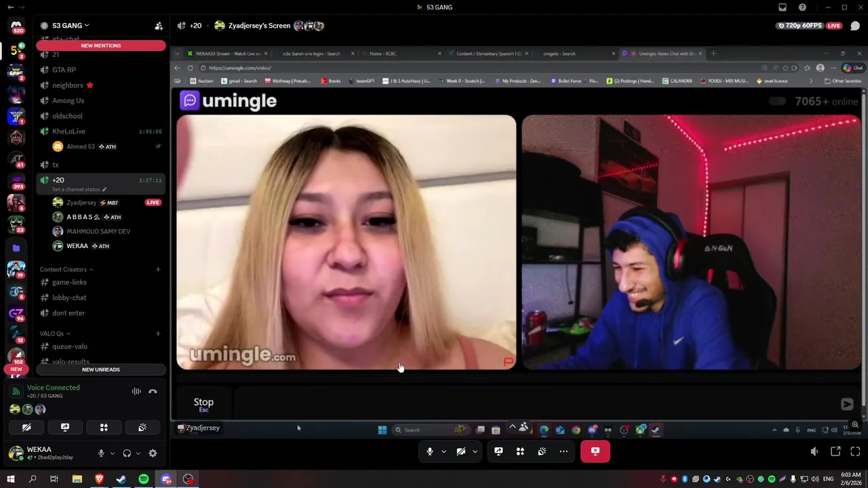Screen dimensions: 868x488
Task: Toggle microphone in the stream control bar
Action: pos(430,451)
